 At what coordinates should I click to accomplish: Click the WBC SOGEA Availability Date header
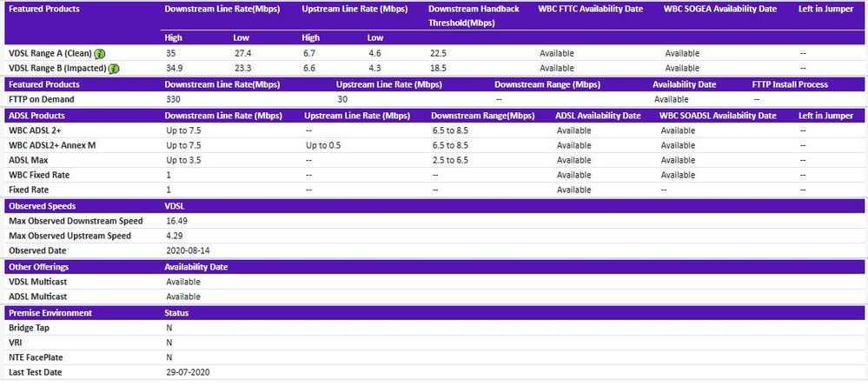point(719,9)
